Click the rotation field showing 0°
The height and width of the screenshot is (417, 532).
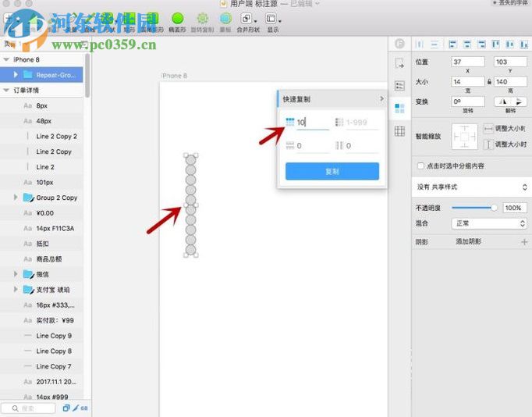click(468, 102)
